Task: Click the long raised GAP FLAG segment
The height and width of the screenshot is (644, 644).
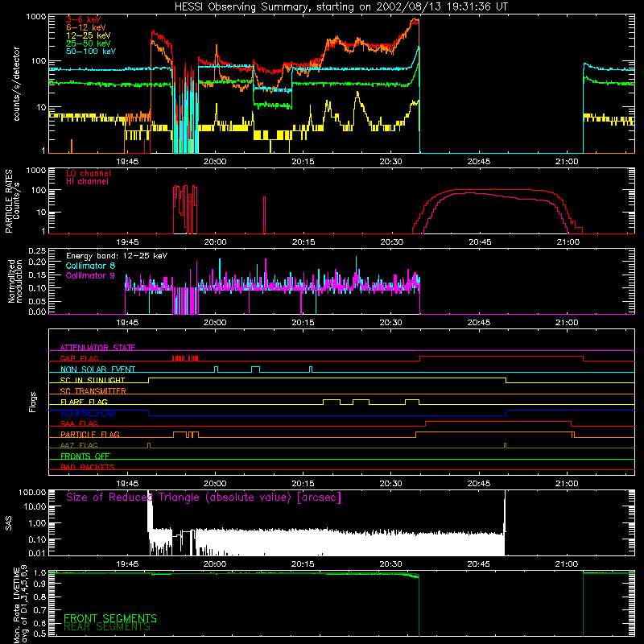Action: (502, 357)
